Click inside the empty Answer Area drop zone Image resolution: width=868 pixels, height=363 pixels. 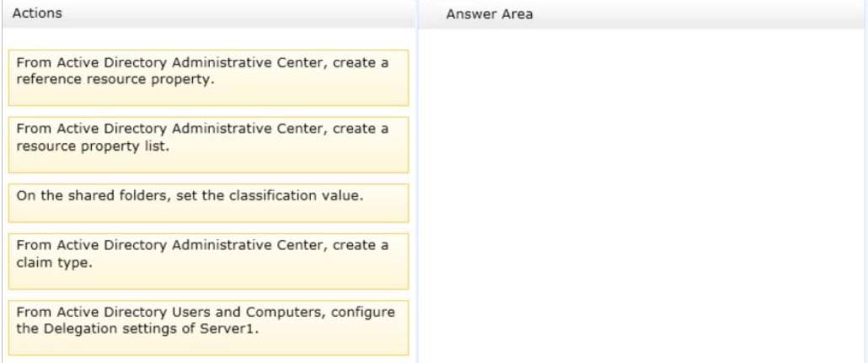642,194
